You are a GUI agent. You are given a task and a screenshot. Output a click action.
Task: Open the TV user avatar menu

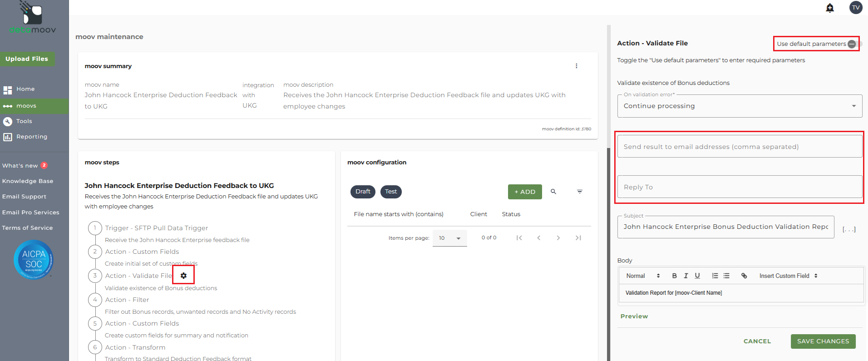[x=856, y=7]
